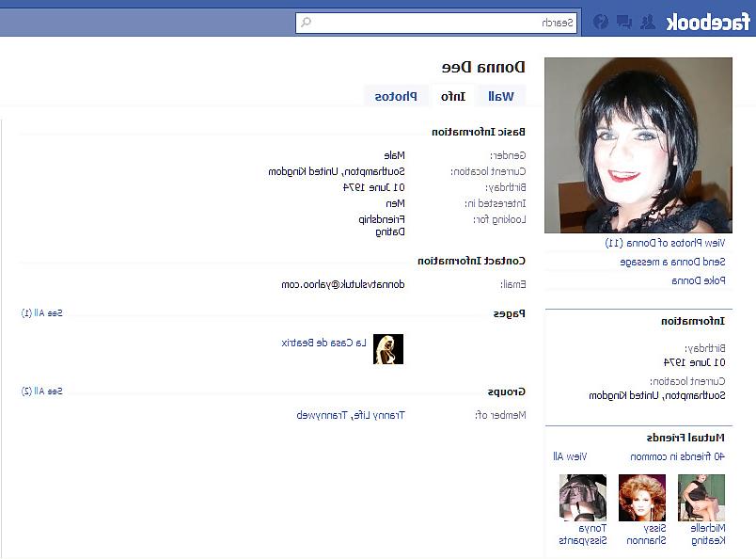Screen dimensions: 756x559
Task: Switch to the Wall tab
Action: (x=501, y=96)
